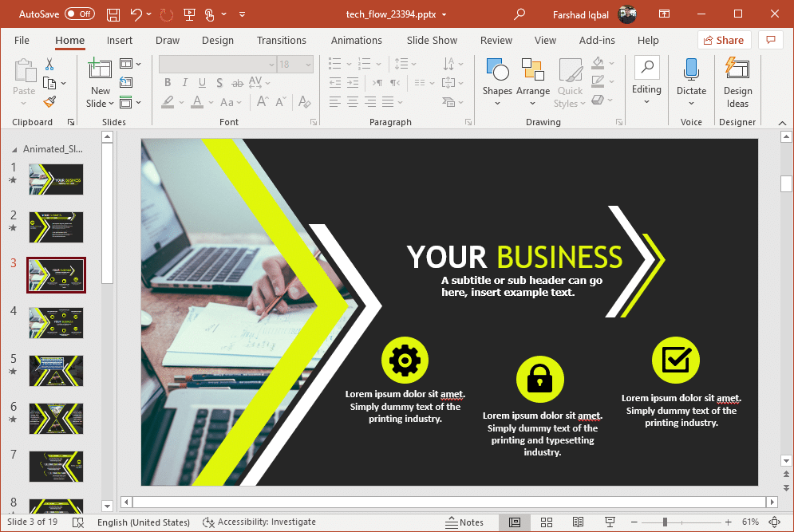Open the font size dropdown
Screen dimensions: 794x532
pos(308,65)
